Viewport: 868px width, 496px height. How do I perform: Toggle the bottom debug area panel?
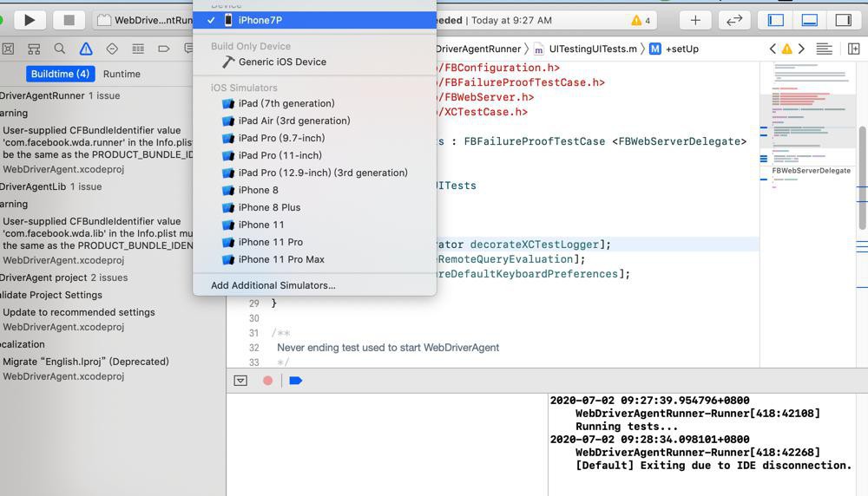pos(809,21)
